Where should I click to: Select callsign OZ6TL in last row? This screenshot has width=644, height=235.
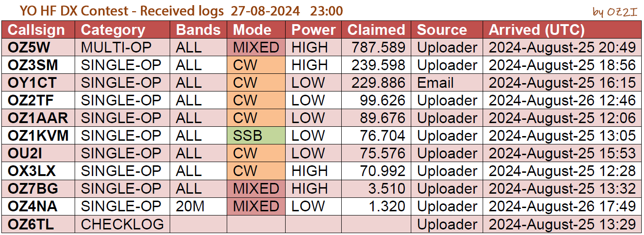point(31,224)
